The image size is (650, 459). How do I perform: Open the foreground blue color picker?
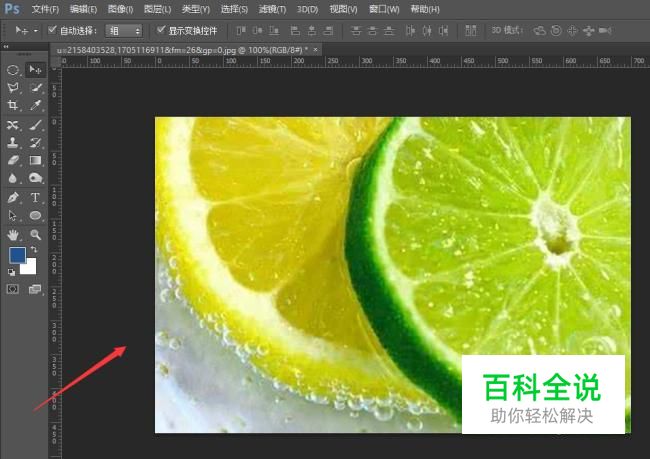coord(16,255)
